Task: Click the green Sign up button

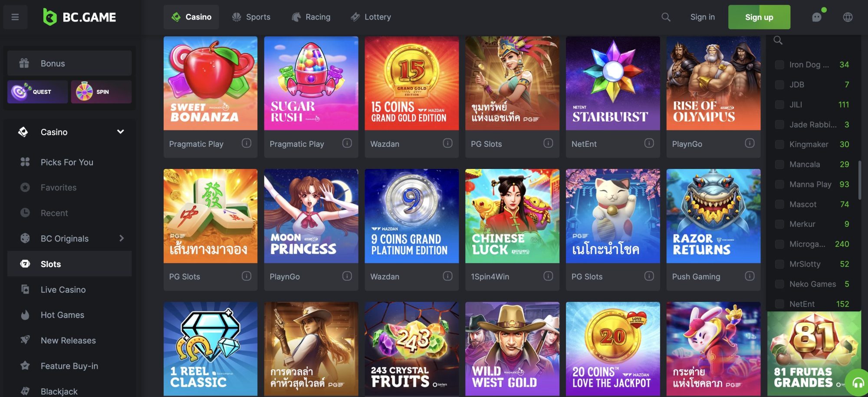Action: click(x=759, y=17)
